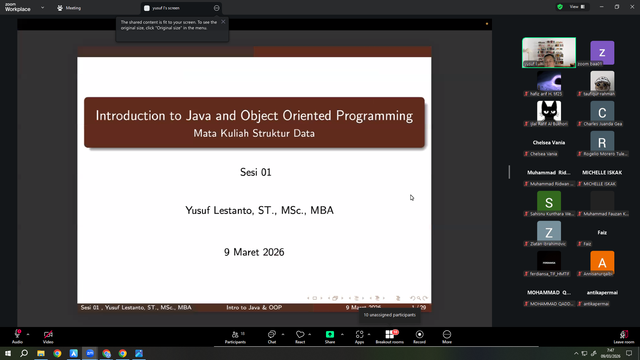Open Breakout rooms

point(389,336)
